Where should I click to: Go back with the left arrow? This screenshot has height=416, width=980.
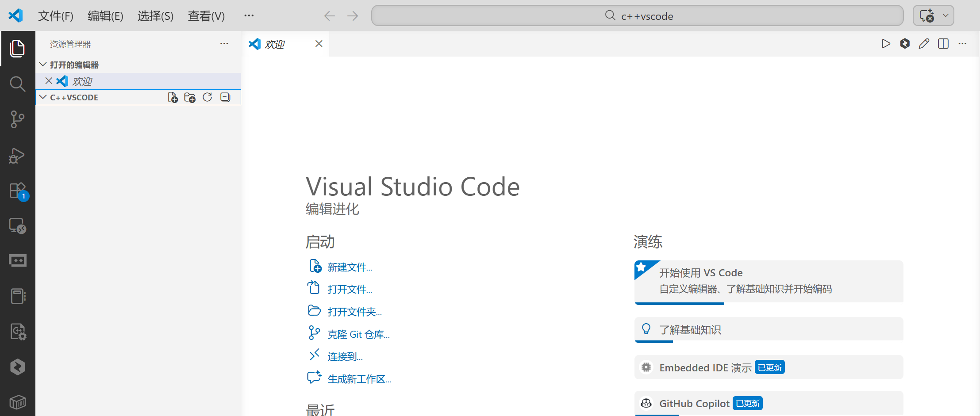click(x=330, y=16)
